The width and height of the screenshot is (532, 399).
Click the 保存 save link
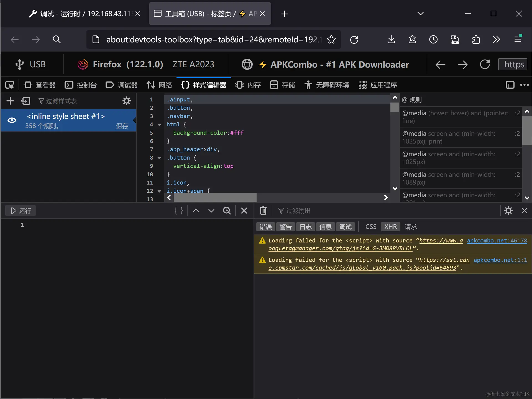click(122, 126)
